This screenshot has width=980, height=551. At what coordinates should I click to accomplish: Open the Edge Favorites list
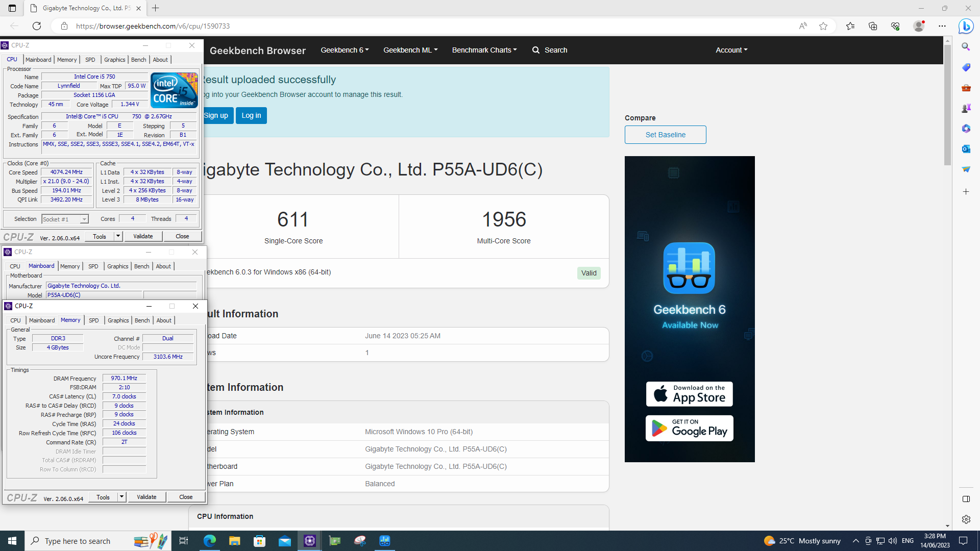tap(850, 26)
